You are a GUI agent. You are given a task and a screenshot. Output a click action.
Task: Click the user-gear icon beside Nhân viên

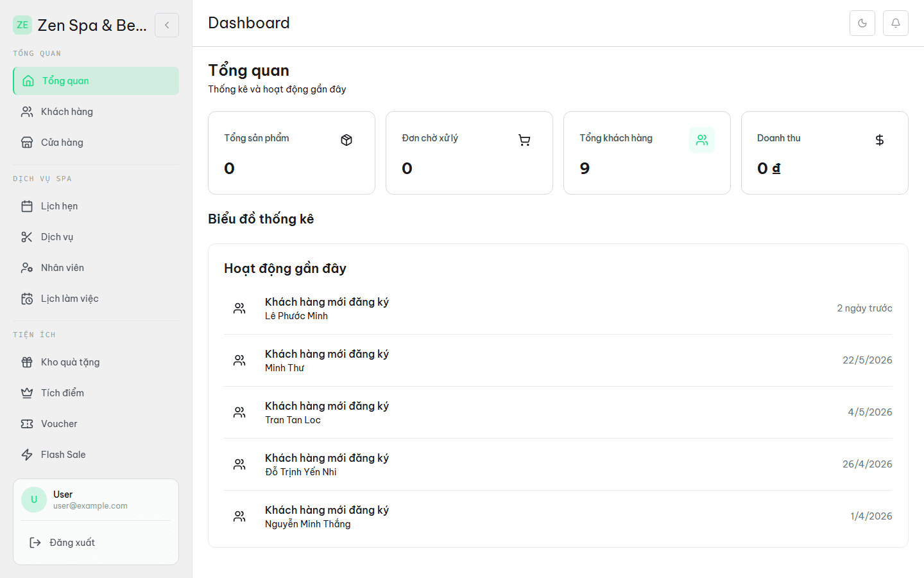click(27, 268)
